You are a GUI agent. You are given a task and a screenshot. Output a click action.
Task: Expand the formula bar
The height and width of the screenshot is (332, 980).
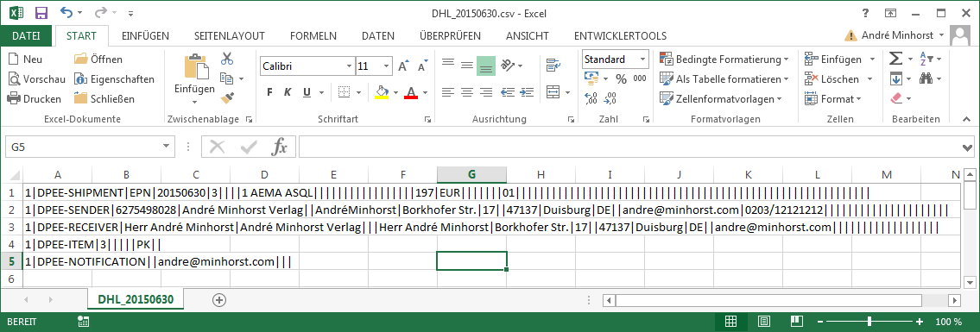pos(968,148)
